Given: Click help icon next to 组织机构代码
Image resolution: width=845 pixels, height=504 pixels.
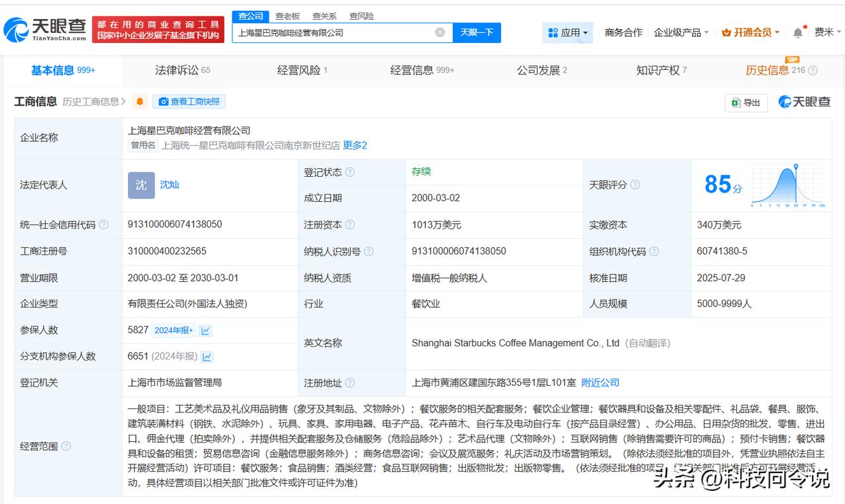Looking at the screenshot, I should (x=654, y=251).
